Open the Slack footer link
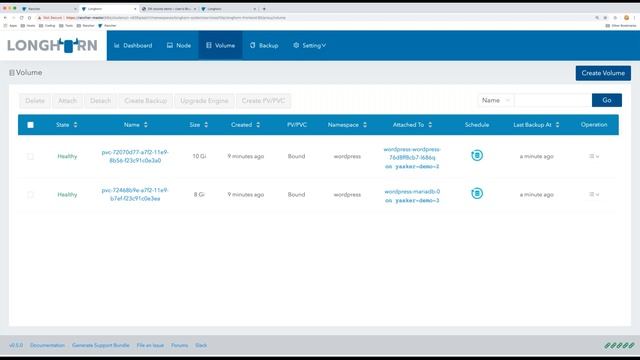Viewport: 640px width, 360px height. 201,345
